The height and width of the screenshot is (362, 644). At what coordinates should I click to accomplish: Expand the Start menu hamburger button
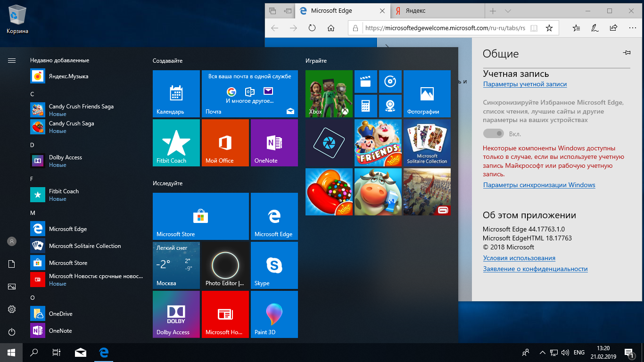click(x=12, y=60)
